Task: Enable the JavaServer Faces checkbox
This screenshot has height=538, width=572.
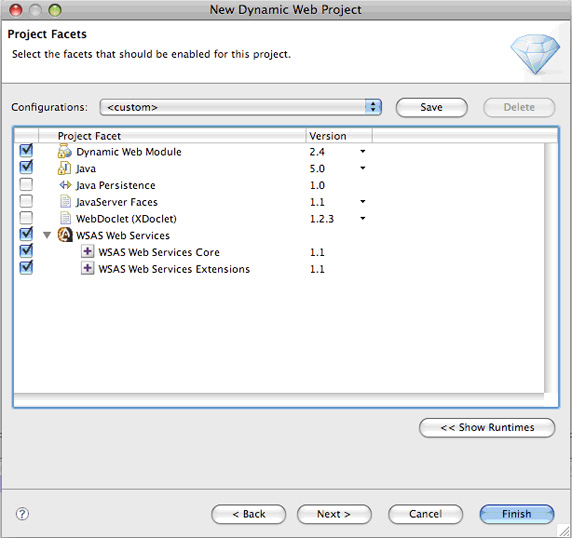Action: pos(26,201)
